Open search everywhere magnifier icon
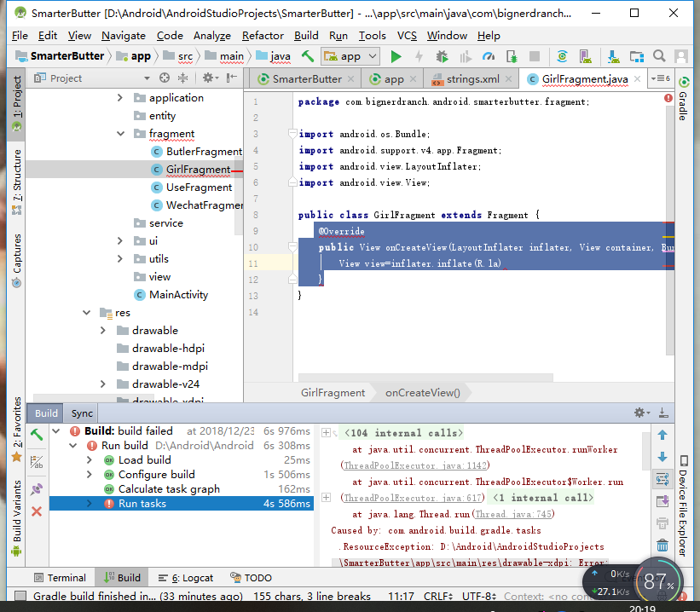Viewport: 700px width, 612px height. coord(659,56)
